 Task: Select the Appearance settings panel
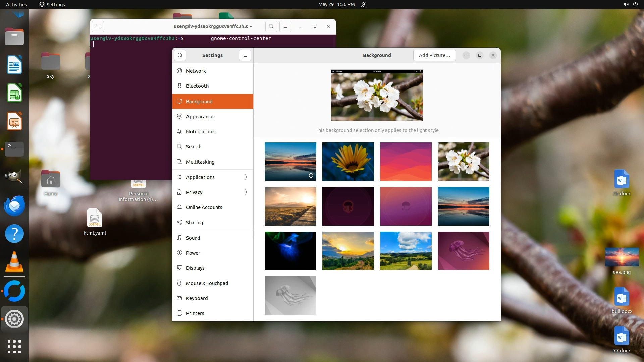[x=200, y=117]
